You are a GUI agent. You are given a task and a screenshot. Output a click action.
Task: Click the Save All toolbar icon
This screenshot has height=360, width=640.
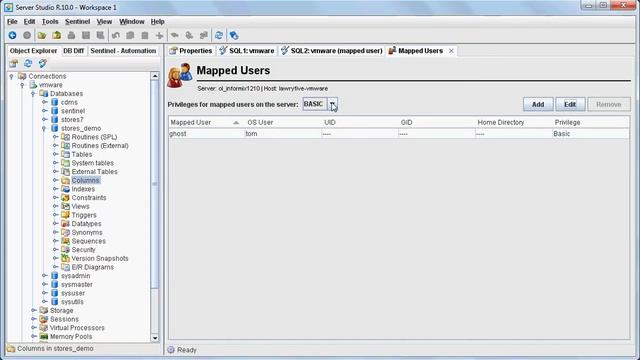click(100, 36)
